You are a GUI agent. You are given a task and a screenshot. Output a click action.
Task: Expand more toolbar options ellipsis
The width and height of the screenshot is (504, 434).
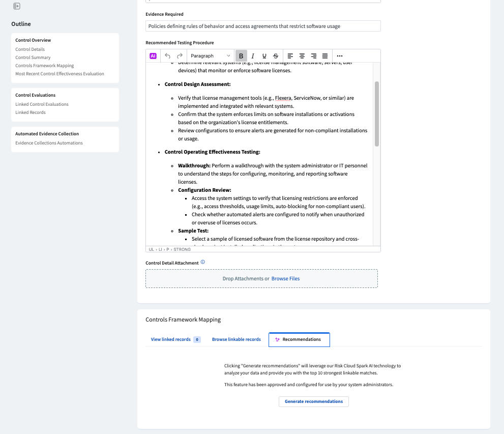pyautogui.click(x=340, y=56)
